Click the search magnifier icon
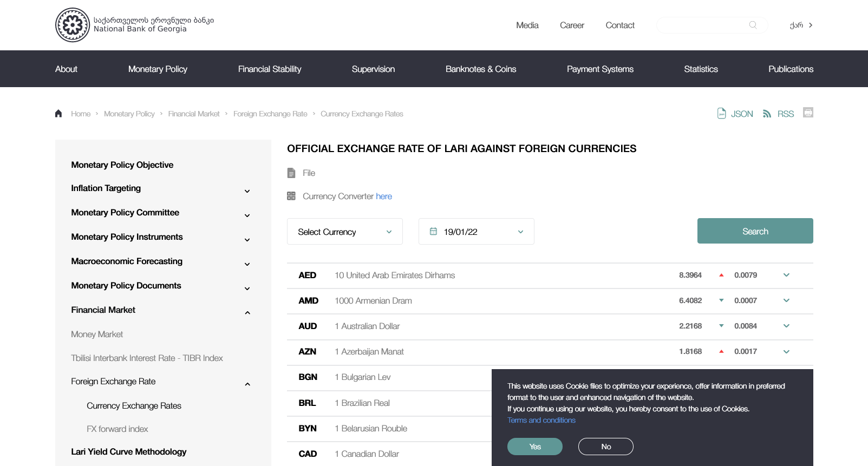Viewport: 868px width, 466px height. pyautogui.click(x=753, y=25)
